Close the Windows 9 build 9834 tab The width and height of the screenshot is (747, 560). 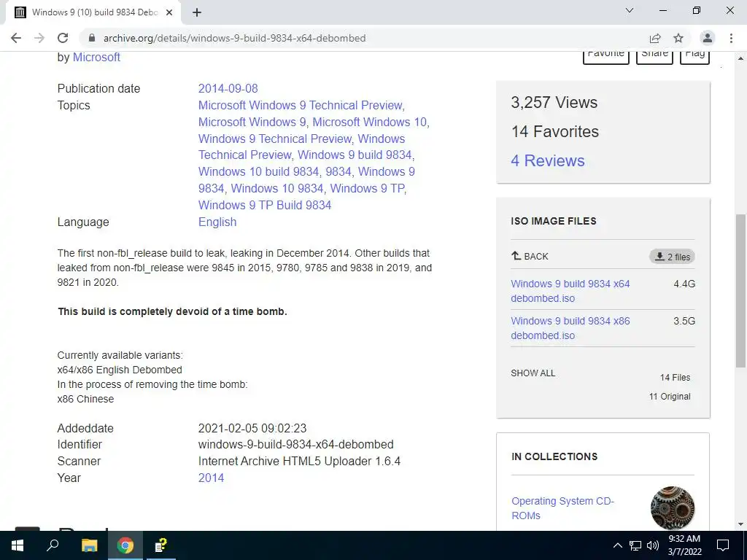[169, 12]
